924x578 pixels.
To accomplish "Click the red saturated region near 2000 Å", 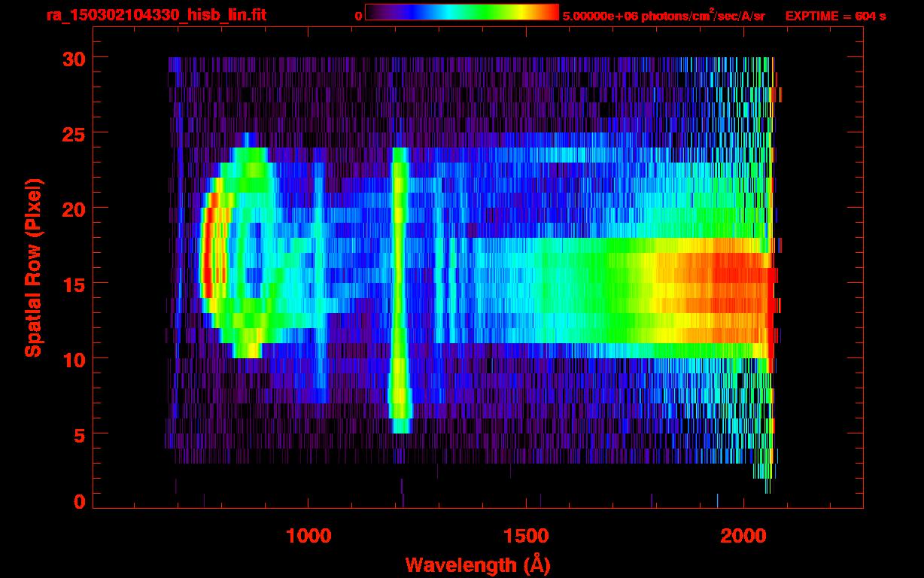I will pyautogui.click(x=737, y=290).
